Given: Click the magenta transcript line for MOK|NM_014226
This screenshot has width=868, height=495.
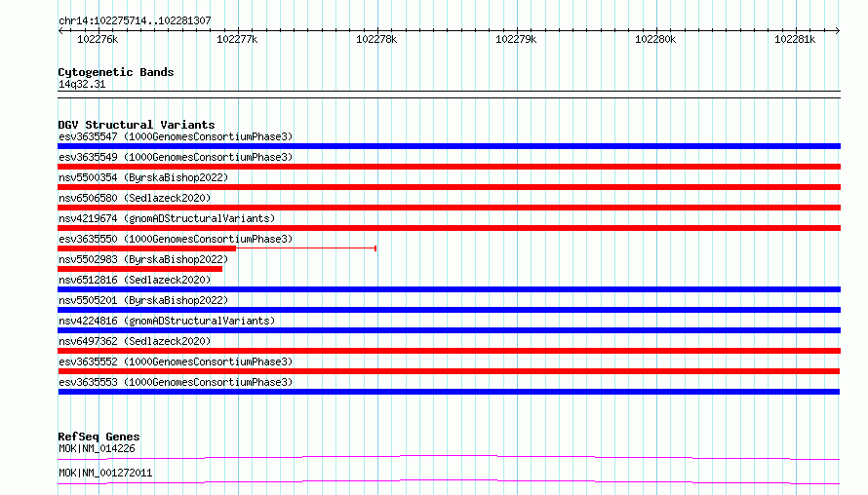Looking at the screenshot, I should pyautogui.click(x=449, y=457).
